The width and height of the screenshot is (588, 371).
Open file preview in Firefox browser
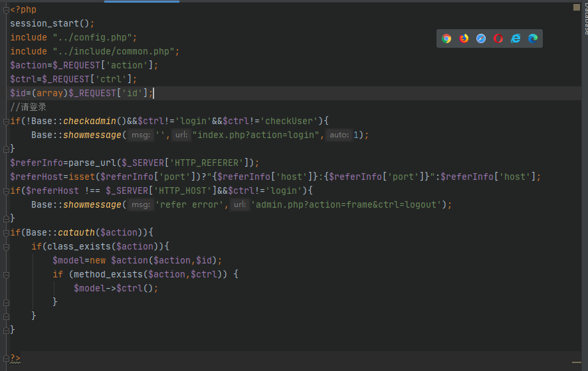[x=464, y=38]
